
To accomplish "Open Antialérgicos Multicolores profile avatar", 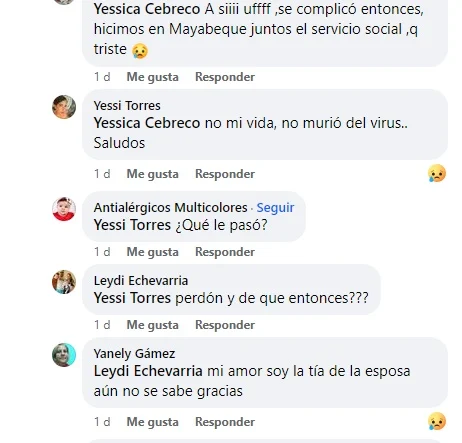I will 64,209.
